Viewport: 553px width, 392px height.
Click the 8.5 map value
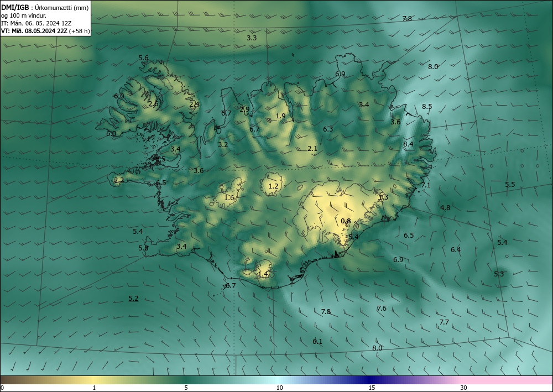[427, 106]
